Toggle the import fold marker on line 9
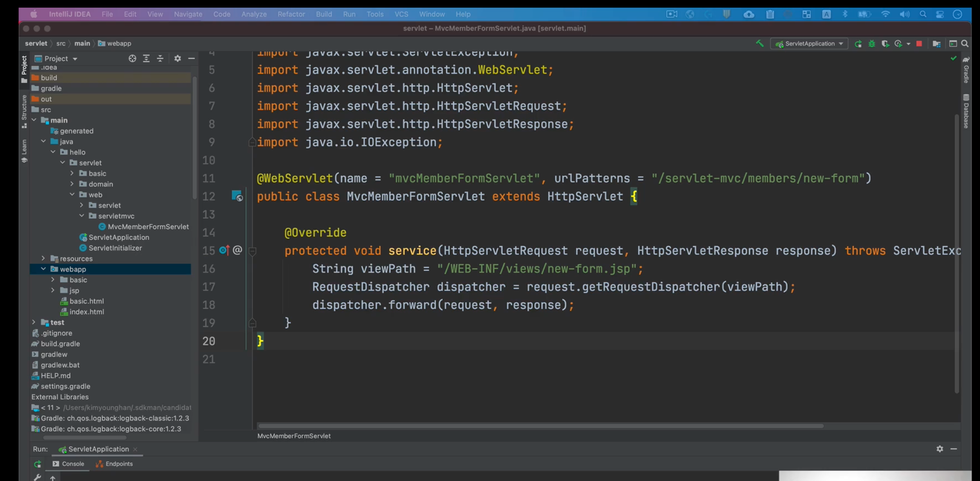 tap(252, 142)
